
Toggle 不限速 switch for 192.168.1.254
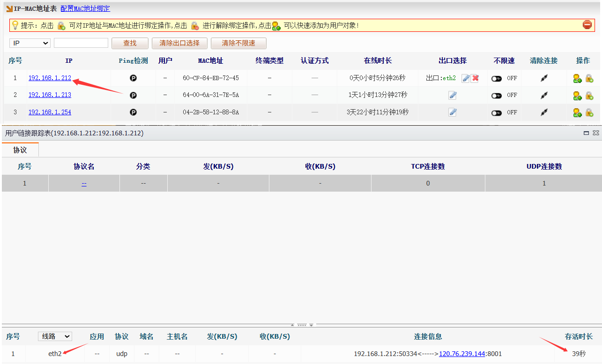point(497,113)
